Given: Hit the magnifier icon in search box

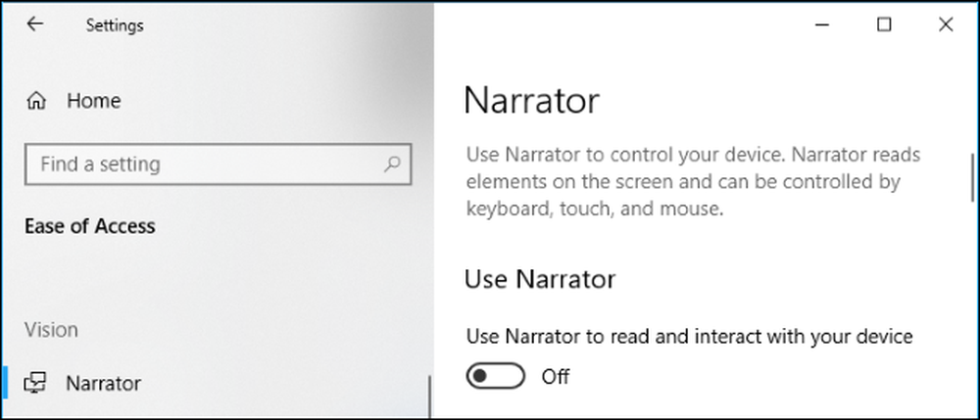Looking at the screenshot, I should 392,164.
